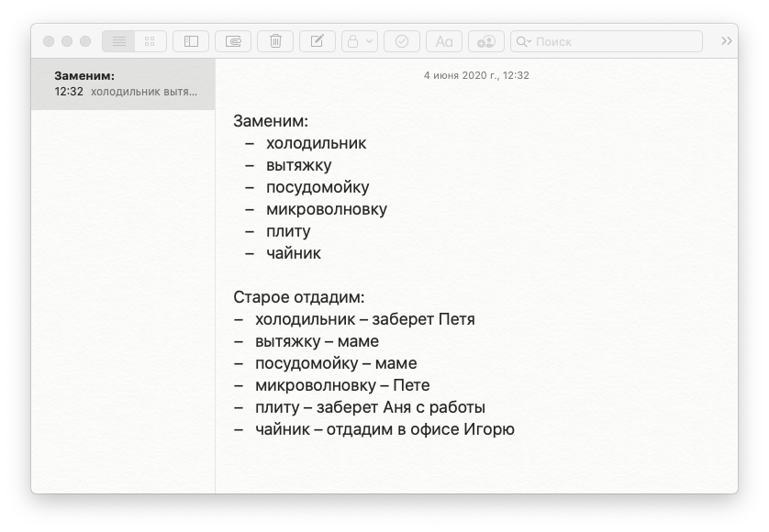
Task: Click the Заменим: heading line
Action: click(271, 121)
